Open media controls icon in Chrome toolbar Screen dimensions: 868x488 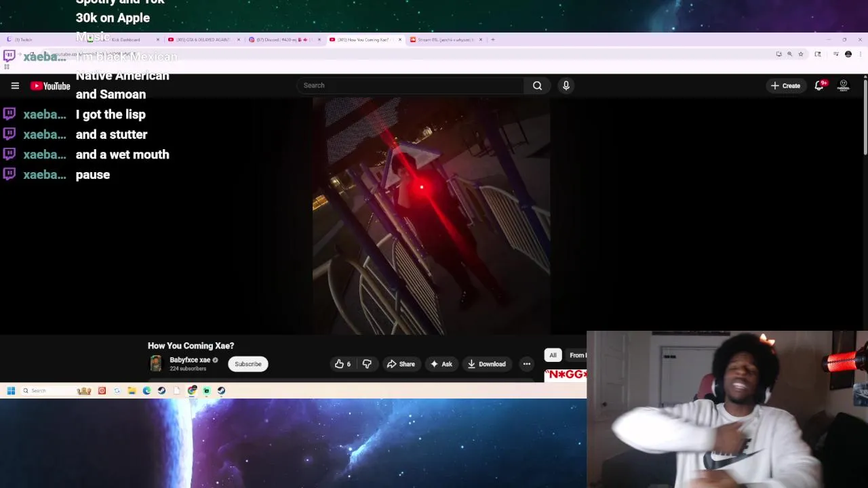click(x=836, y=54)
